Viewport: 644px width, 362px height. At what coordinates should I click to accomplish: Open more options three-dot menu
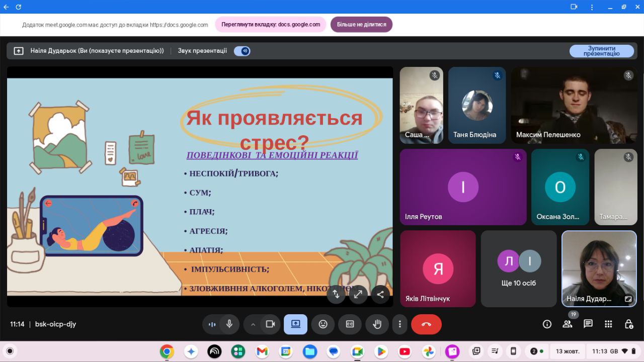(x=399, y=324)
